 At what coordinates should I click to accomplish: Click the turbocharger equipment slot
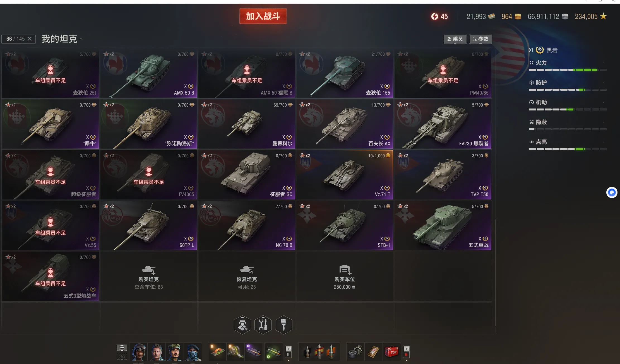click(235, 352)
